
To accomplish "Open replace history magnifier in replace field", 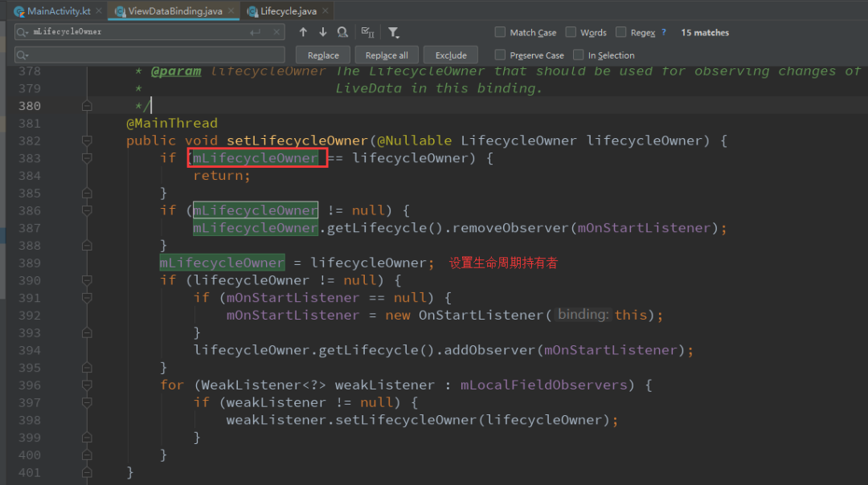I will (x=23, y=55).
